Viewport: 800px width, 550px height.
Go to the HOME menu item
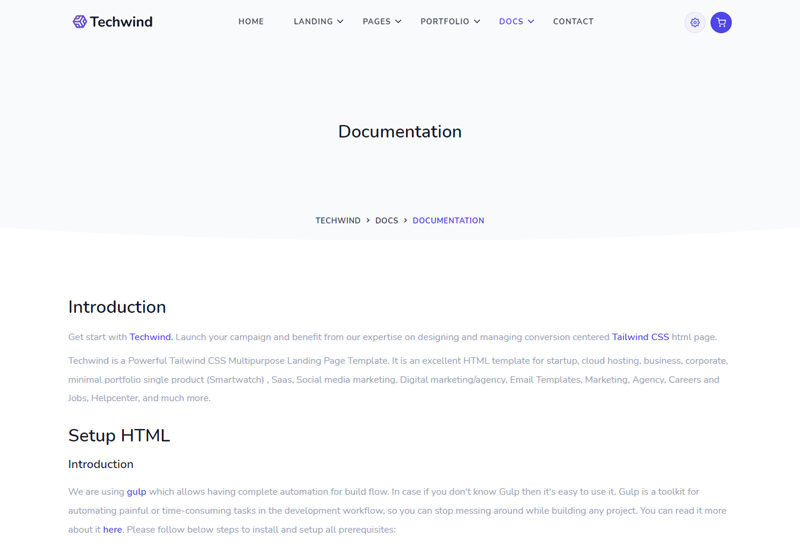pos(251,21)
